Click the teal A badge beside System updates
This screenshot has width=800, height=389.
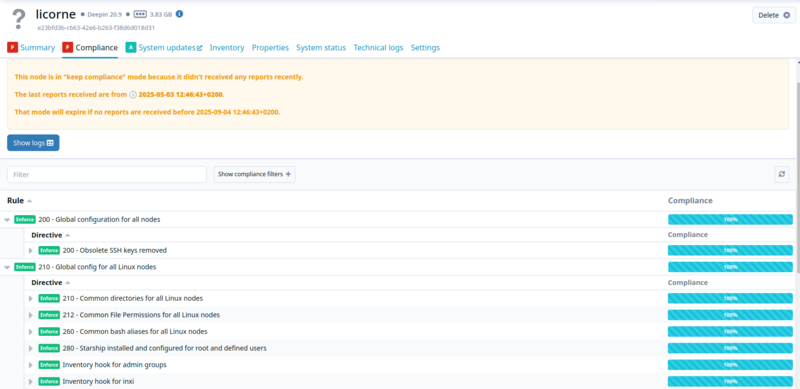pos(130,47)
